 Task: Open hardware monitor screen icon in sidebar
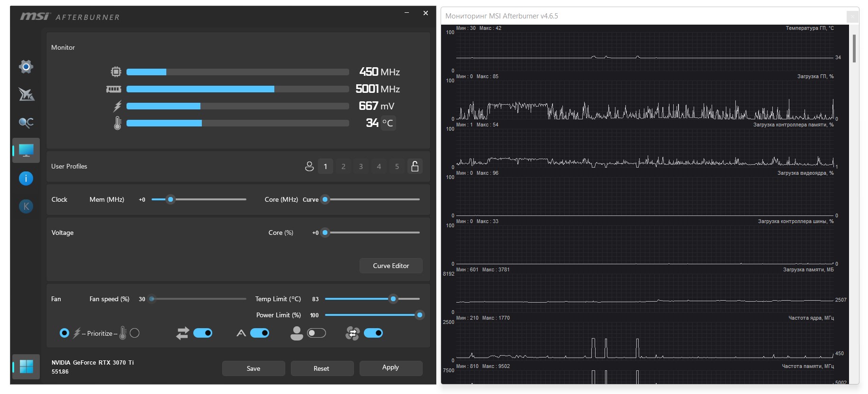(26, 151)
